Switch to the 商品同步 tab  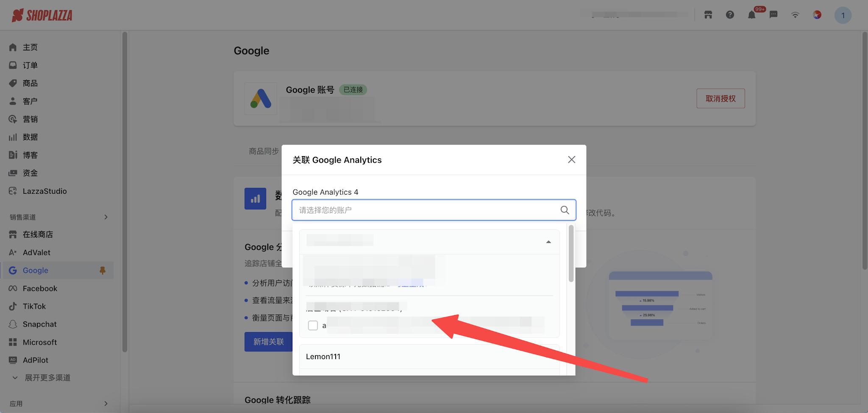tap(264, 151)
